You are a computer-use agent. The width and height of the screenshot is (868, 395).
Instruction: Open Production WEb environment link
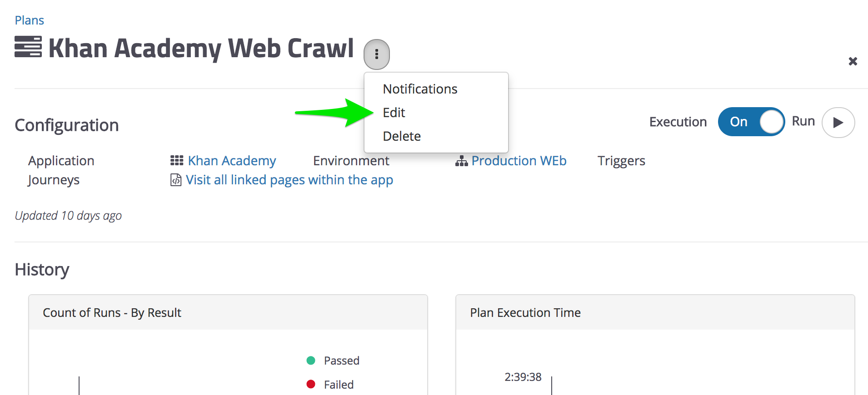[x=519, y=161]
